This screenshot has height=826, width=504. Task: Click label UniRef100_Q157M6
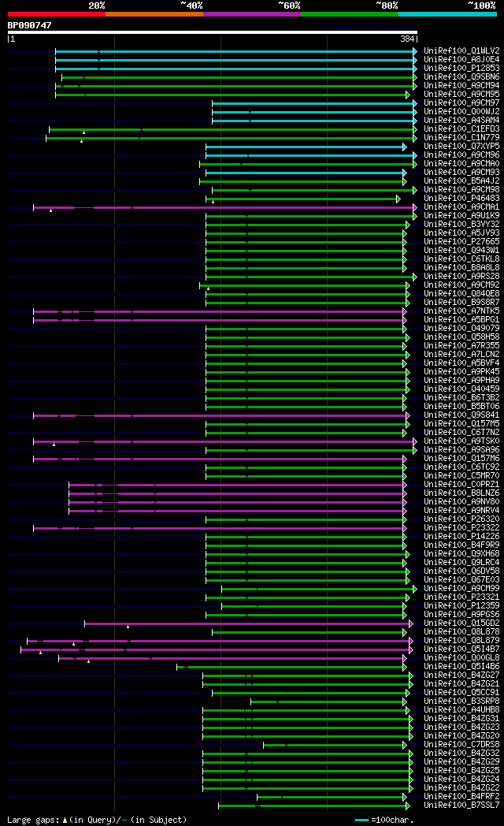(461, 459)
